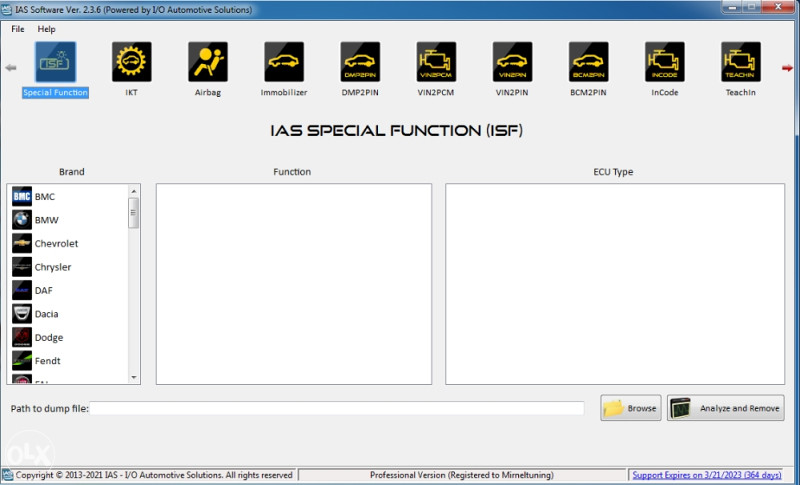The image size is (800, 485).
Task: Open the BCM2PIN tool icon
Action: (x=589, y=62)
